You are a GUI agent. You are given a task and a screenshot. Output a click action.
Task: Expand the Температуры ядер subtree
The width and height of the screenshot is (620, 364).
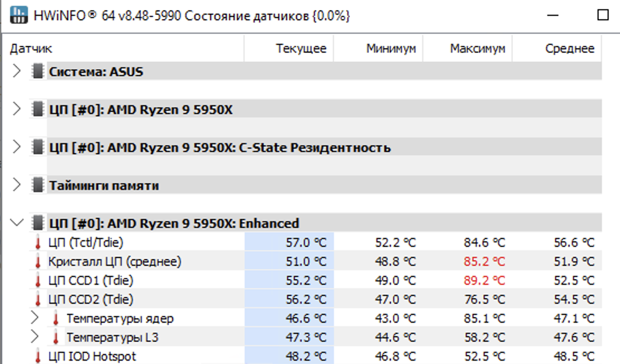[x=35, y=318]
